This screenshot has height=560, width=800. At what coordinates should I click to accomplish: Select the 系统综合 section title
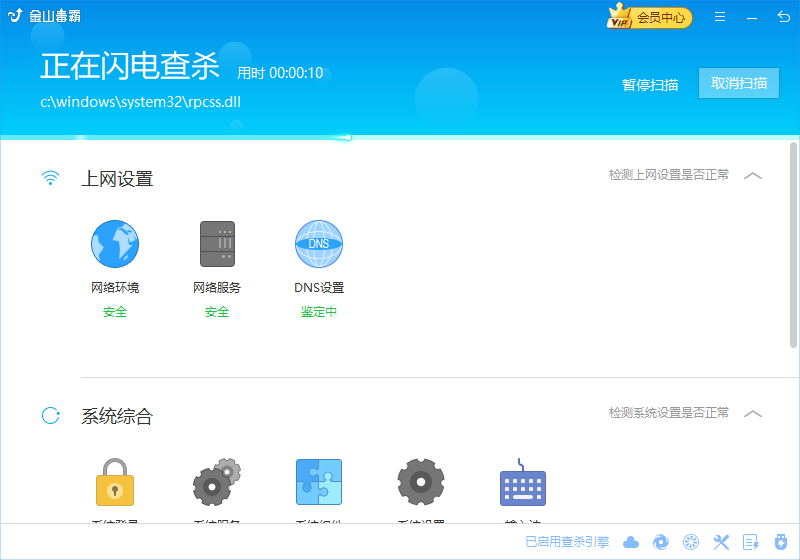pyautogui.click(x=117, y=417)
